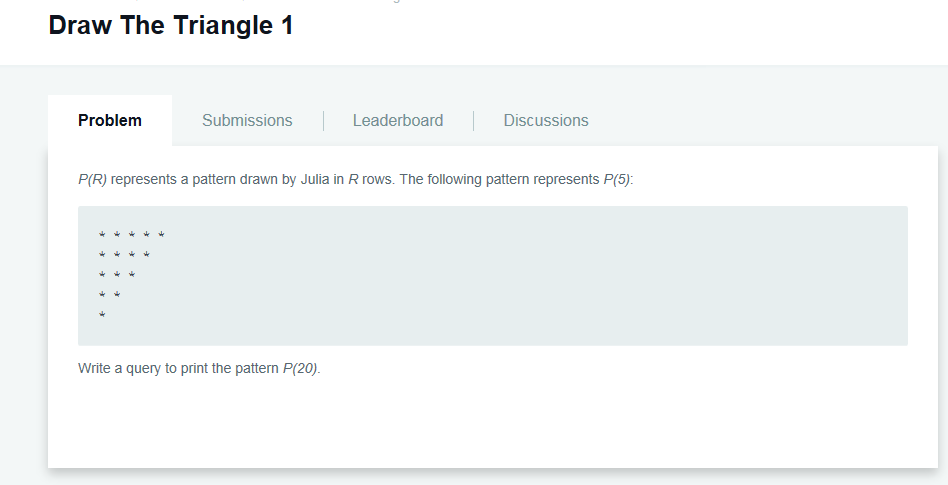The height and width of the screenshot is (485, 948).
Task: Click the single asterisk last row
Action: click(102, 314)
